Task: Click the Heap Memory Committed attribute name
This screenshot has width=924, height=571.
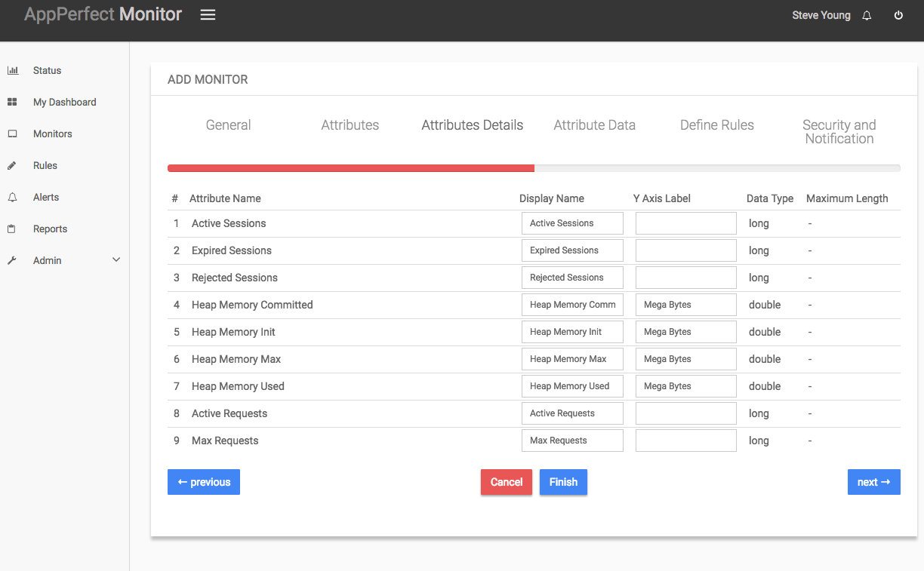Action: pos(252,305)
